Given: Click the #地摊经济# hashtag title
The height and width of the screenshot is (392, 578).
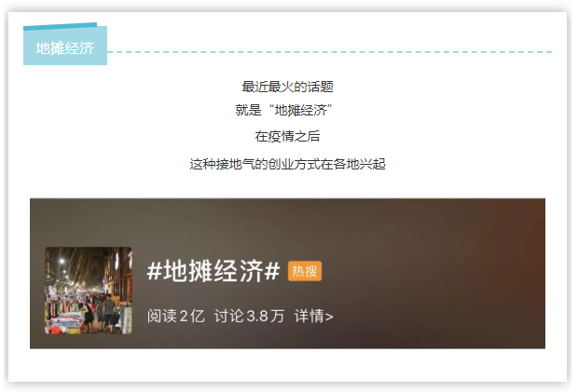Looking at the screenshot, I should pyautogui.click(x=213, y=271).
